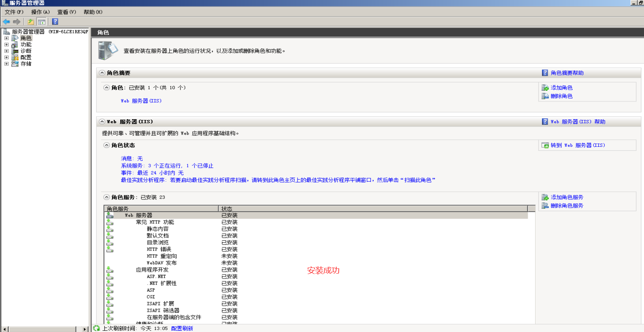Expand the 配置 tree node
644x332 pixels.
point(6,58)
